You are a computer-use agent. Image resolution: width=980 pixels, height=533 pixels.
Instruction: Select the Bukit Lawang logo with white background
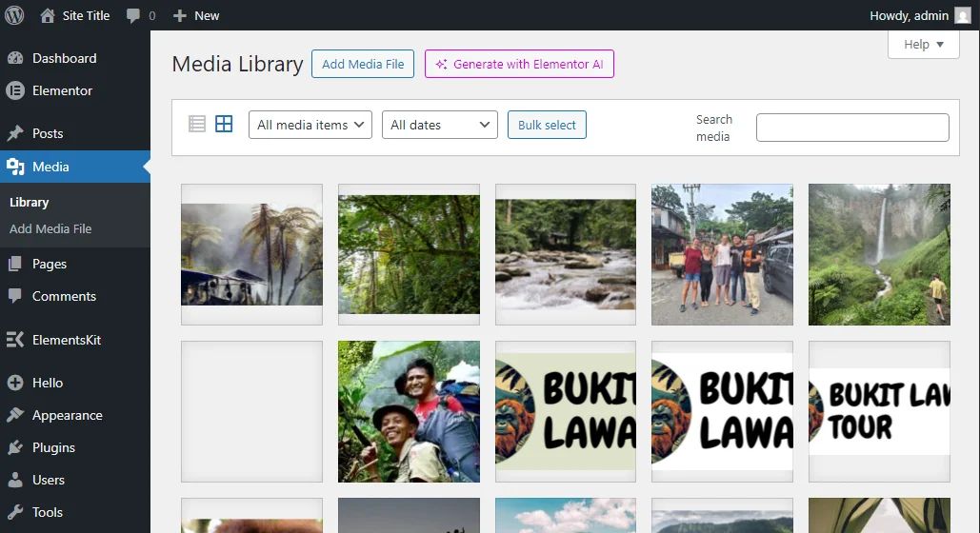[x=723, y=411]
